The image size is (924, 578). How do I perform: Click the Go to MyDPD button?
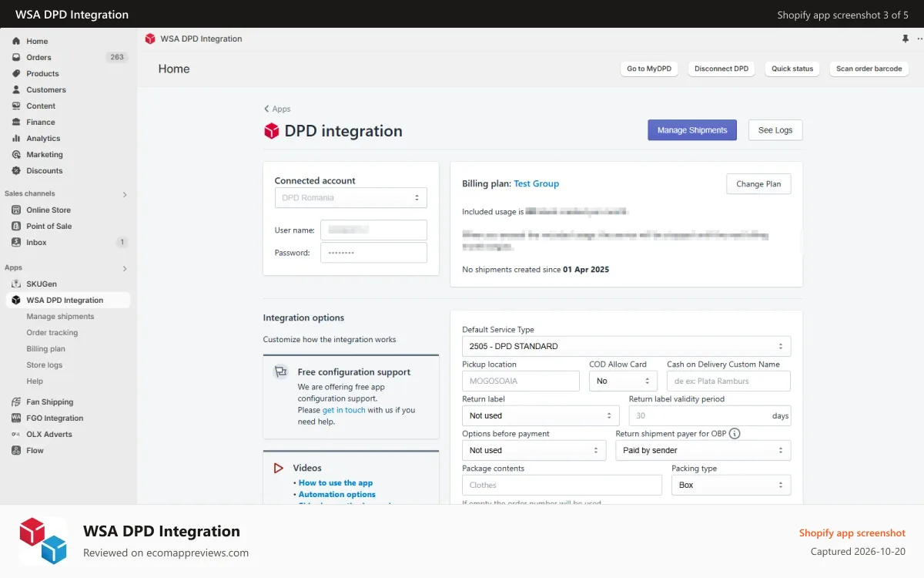[649, 69]
